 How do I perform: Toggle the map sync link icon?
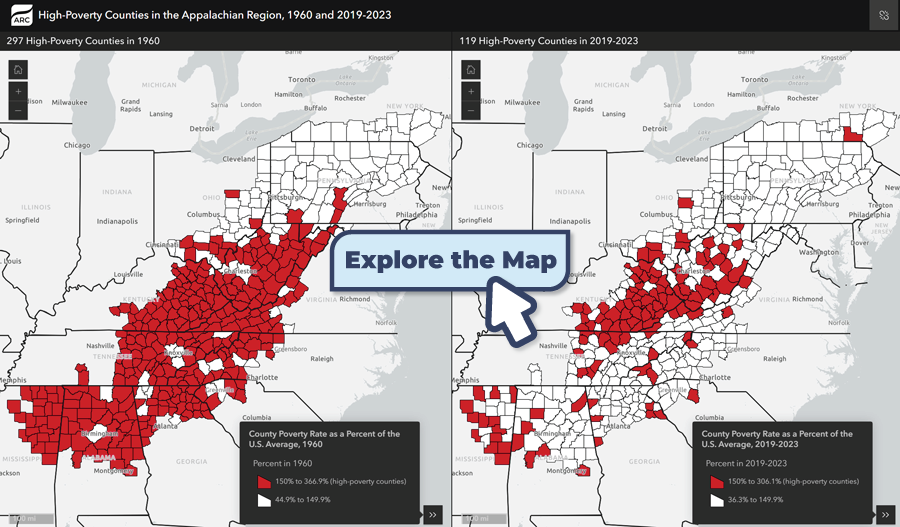tap(883, 15)
